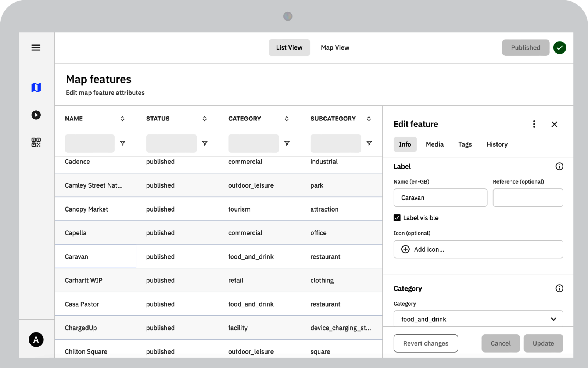Open the user avatar A menu
This screenshot has width=588, height=368.
pyautogui.click(x=36, y=340)
